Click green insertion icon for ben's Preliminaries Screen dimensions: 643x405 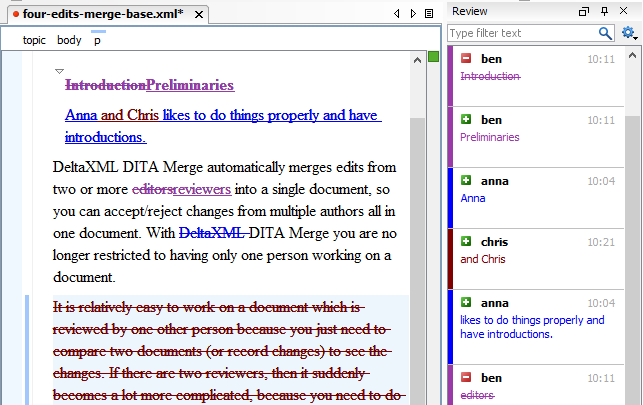(x=466, y=119)
